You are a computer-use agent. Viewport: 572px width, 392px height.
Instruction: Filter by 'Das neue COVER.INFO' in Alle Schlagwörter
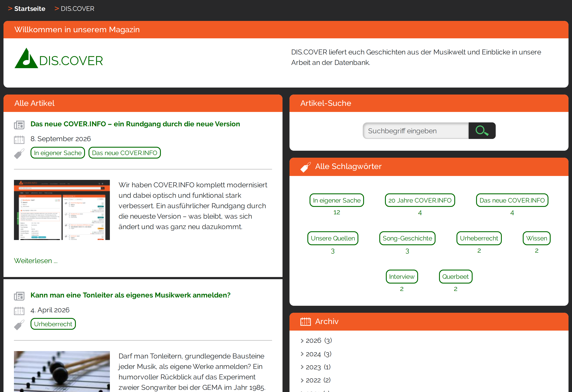[x=512, y=200]
